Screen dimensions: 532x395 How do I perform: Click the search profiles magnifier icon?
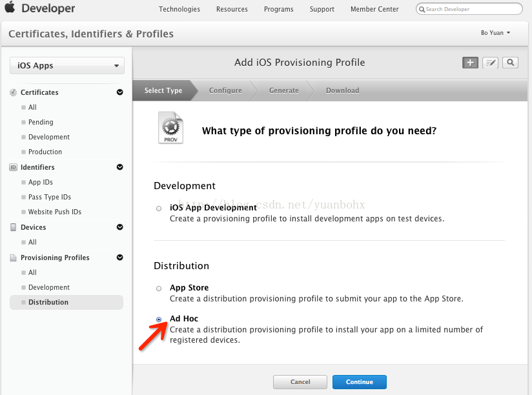pos(511,63)
